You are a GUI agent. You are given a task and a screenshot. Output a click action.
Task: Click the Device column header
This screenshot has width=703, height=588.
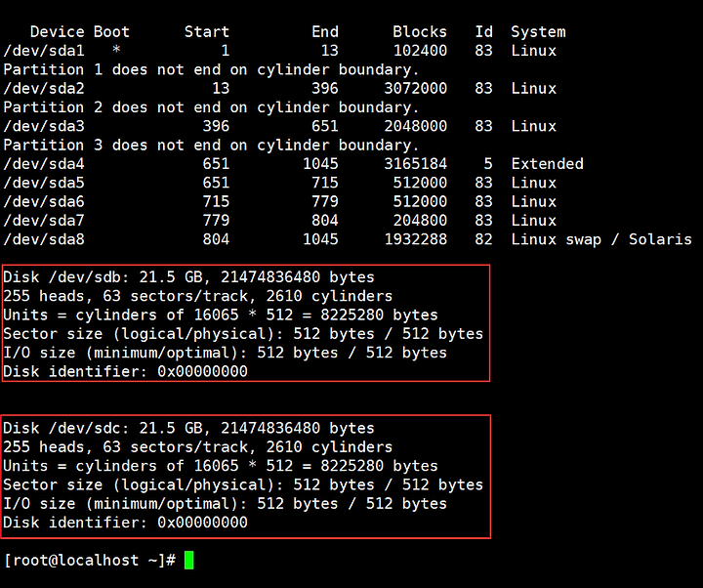point(58,32)
